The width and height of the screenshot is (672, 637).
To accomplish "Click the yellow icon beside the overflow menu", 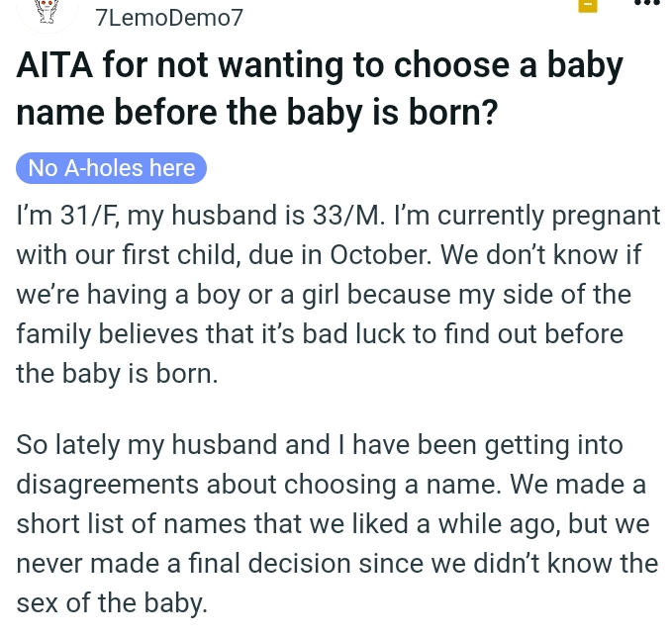I will coord(588,6).
